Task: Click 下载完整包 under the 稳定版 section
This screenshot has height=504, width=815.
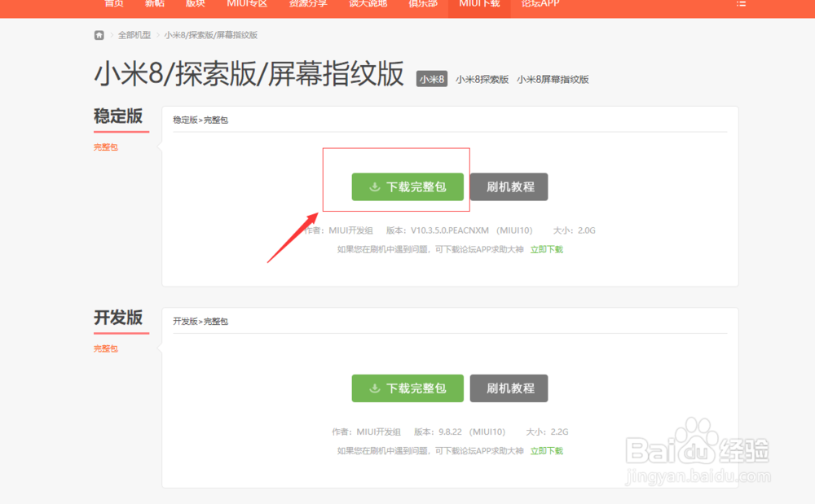Action: click(407, 186)
